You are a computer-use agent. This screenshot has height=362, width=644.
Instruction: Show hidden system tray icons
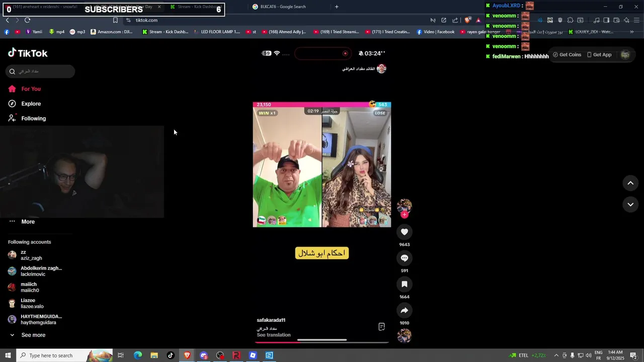(x=556, y=355)
